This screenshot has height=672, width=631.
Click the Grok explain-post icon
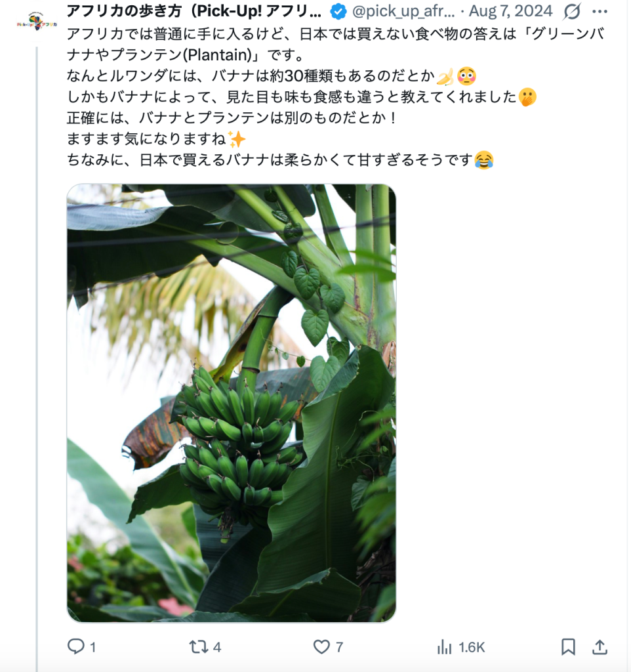coord(573,12)
